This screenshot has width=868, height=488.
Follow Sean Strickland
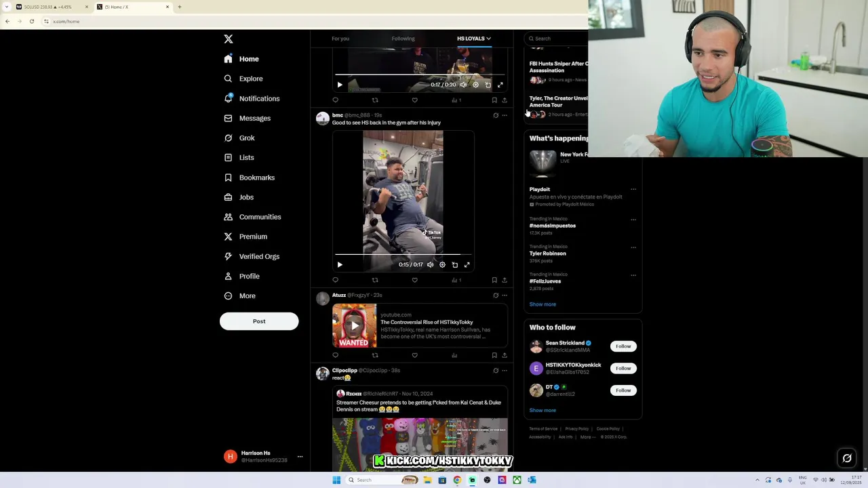pyautogui.click(x=623, y=346)
